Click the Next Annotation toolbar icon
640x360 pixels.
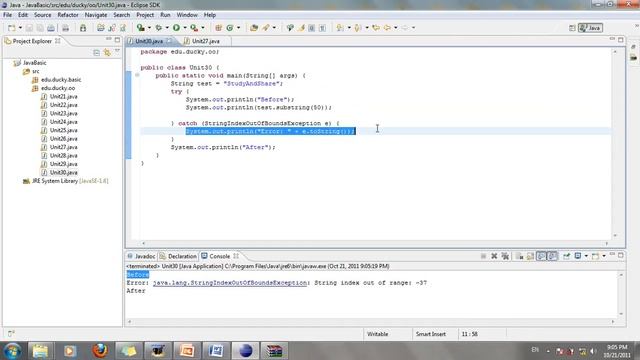click(x=340, y=28)
